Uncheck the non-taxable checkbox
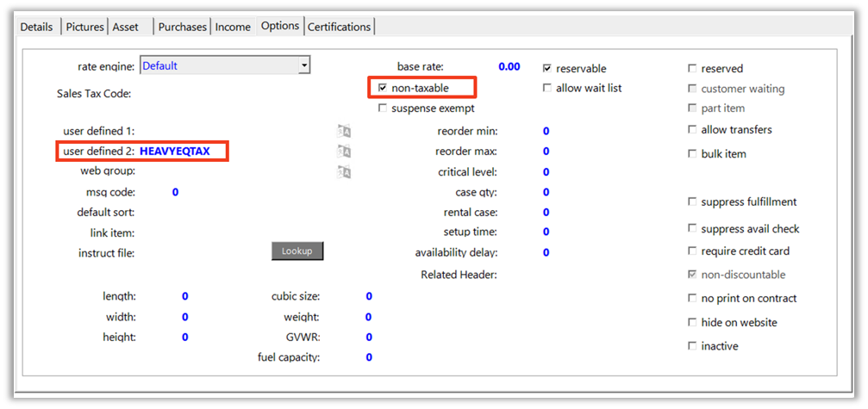Image resolution: width=868 pixels, height=409 pixels. (x=383, y=88)
